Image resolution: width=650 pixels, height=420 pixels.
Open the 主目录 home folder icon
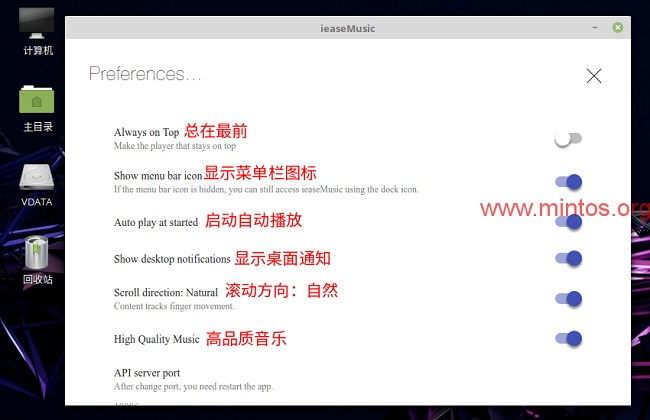37,109
